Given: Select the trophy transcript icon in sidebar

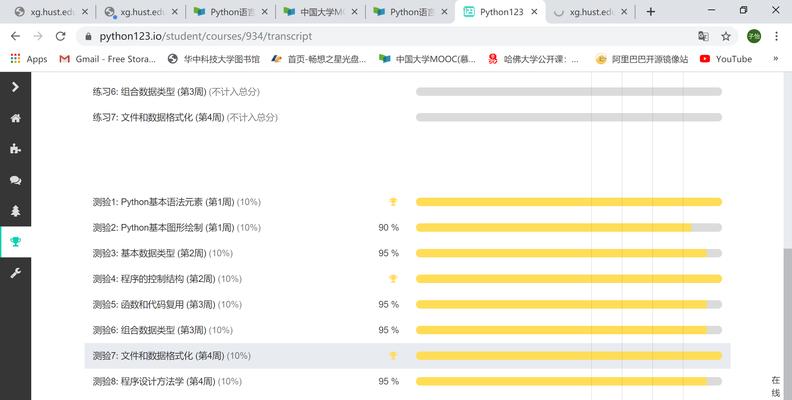Looking at the screenshot, I should (x=15, y=242).
